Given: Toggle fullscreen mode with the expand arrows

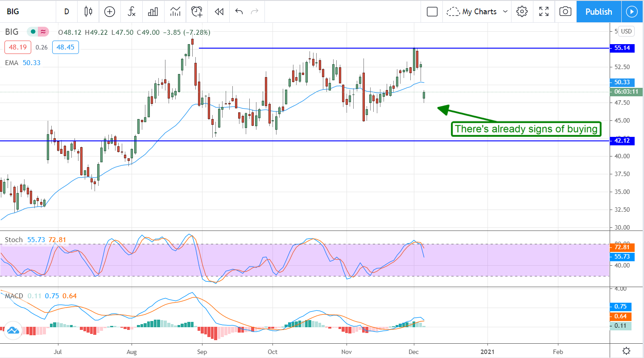Looking at the screenshot, I should pos(544,12).
